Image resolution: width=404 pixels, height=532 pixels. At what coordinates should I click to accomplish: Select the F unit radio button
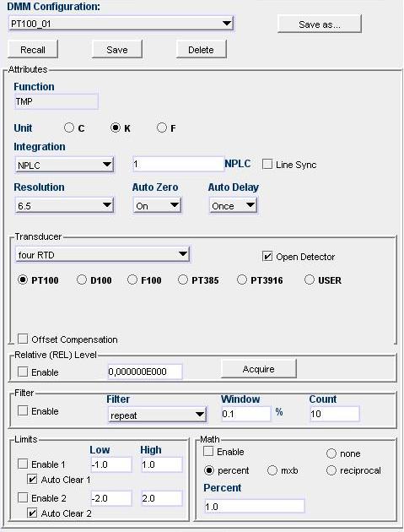[162, 128]
